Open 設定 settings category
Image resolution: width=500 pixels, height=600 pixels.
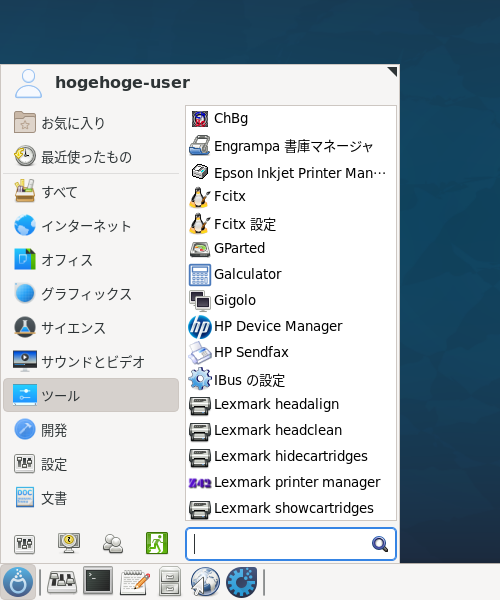[91, 464]
